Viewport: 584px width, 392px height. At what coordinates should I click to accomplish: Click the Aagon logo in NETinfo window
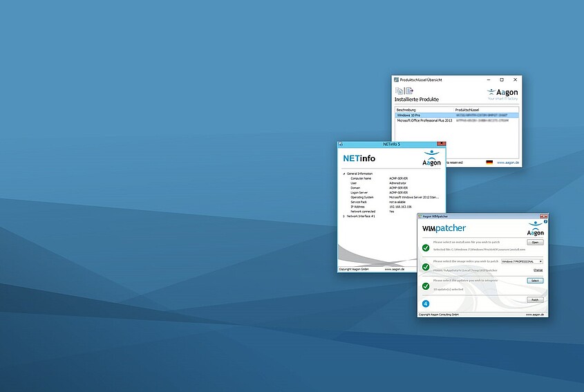pos(431,158)
